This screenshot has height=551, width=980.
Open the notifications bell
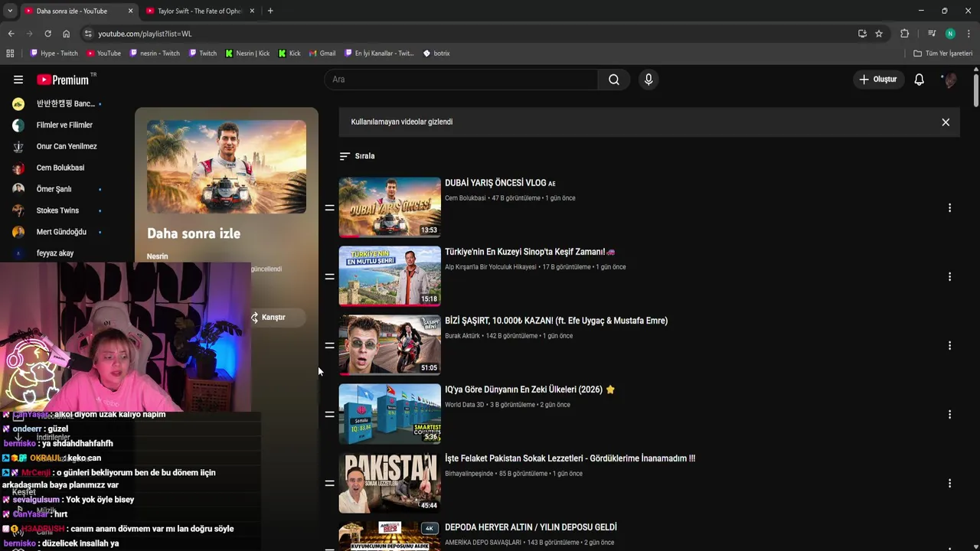coord(920,80)
